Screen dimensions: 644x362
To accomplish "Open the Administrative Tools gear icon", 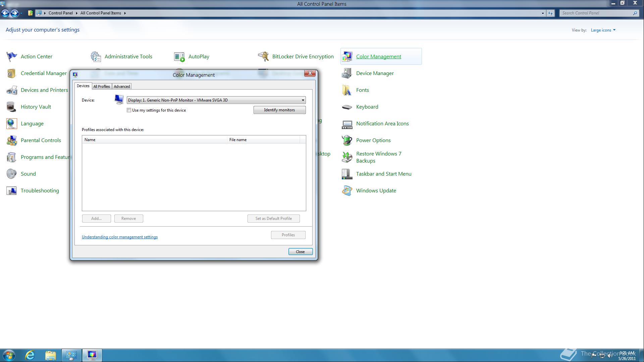I will click(96, 57).
